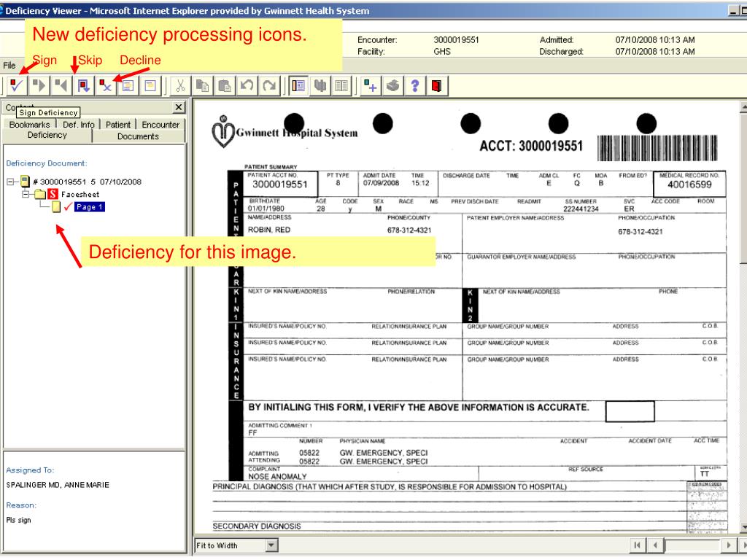Click the initials box on the form
This screenshot has width=747, height=560.
pyautogui.click(x=630, y=411)
